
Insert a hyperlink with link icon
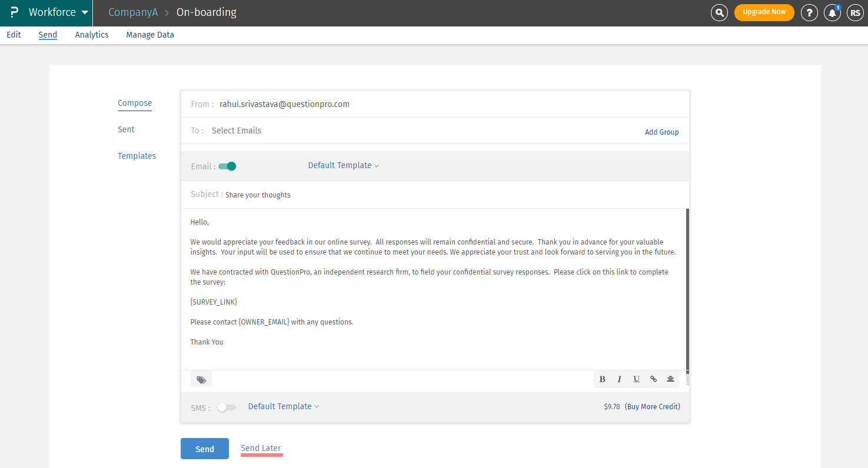(653, 379)
